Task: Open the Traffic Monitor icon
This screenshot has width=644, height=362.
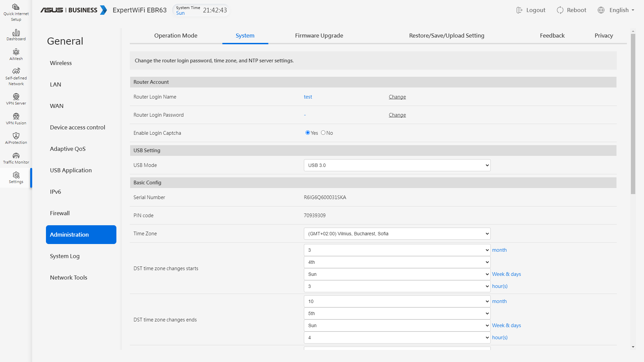Action: [x=16, y=156]
